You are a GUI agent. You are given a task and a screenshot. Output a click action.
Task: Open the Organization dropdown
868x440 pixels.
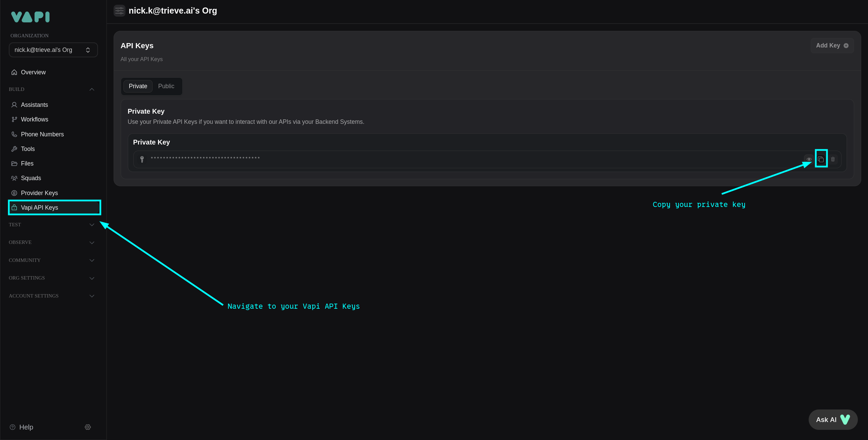(x=54, y=50)
